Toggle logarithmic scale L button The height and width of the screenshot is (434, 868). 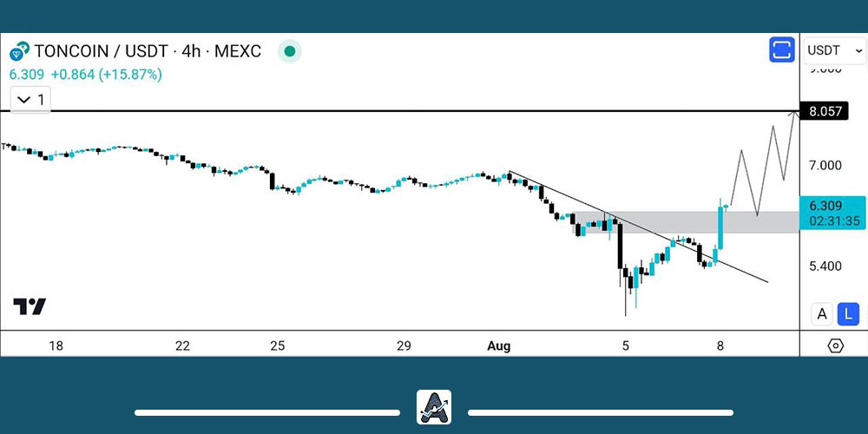(x=848, y=314)
